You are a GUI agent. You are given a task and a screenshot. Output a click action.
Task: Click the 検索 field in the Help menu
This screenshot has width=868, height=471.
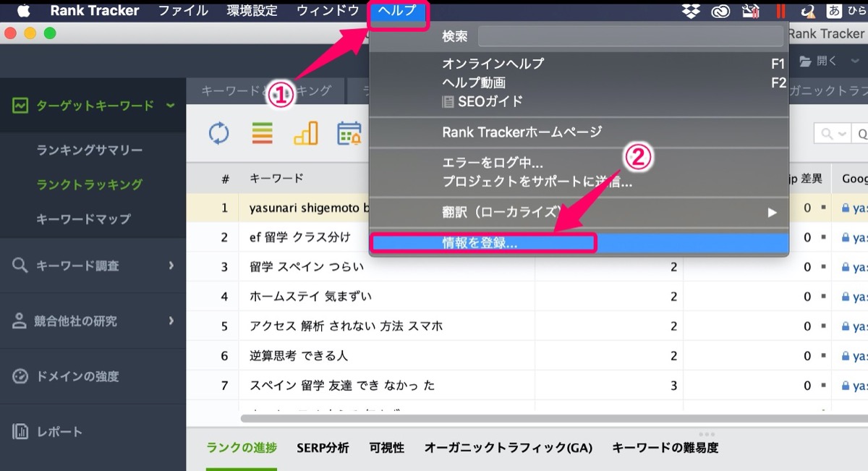click(x=631, y=36)
